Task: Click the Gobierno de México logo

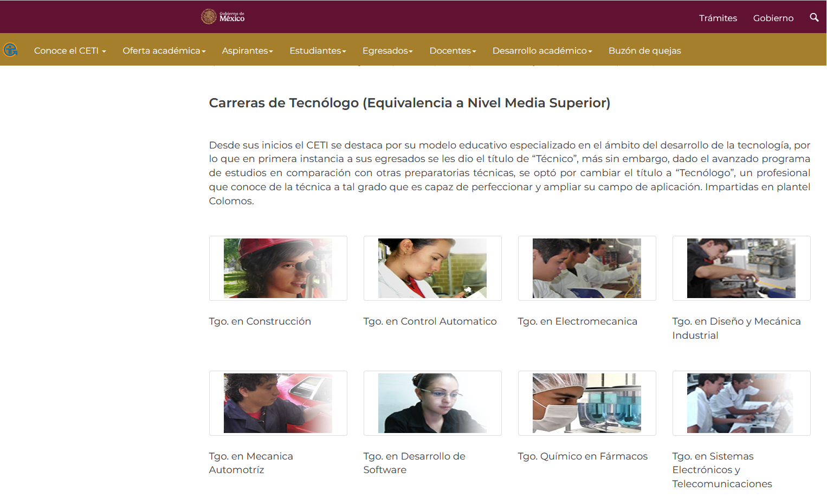Action: [x=223, y=17]
